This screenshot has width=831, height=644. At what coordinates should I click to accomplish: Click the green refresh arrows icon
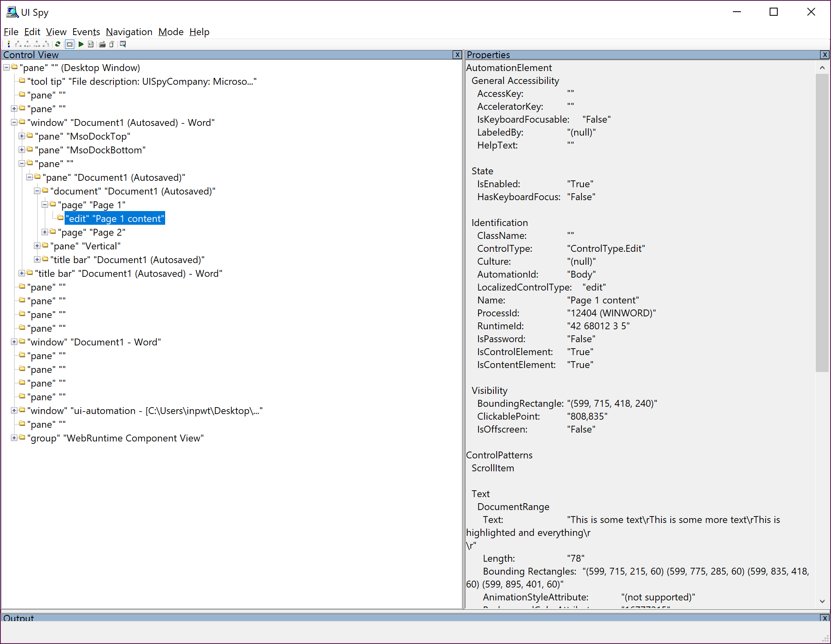tap(58, 44)
